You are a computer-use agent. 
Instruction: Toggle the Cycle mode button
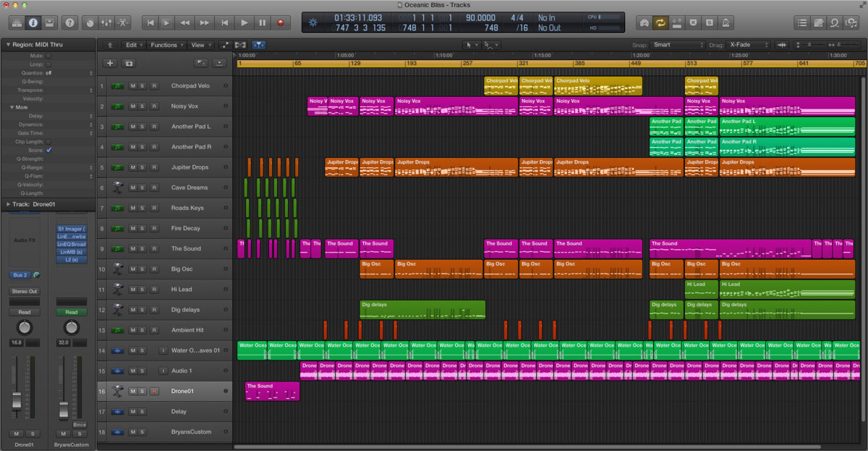660,22
